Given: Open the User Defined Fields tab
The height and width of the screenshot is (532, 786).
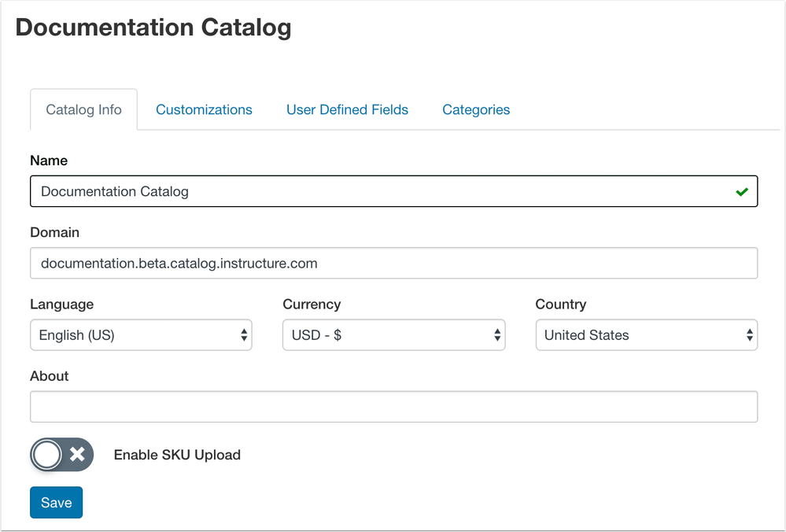Looking at the screenshot, I should click(x=347, y=109).
